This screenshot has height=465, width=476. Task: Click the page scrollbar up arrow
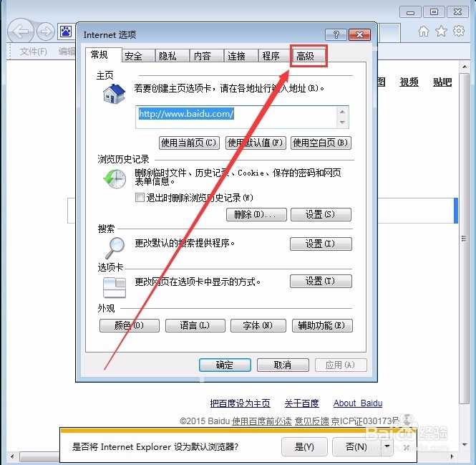[465, 67]
